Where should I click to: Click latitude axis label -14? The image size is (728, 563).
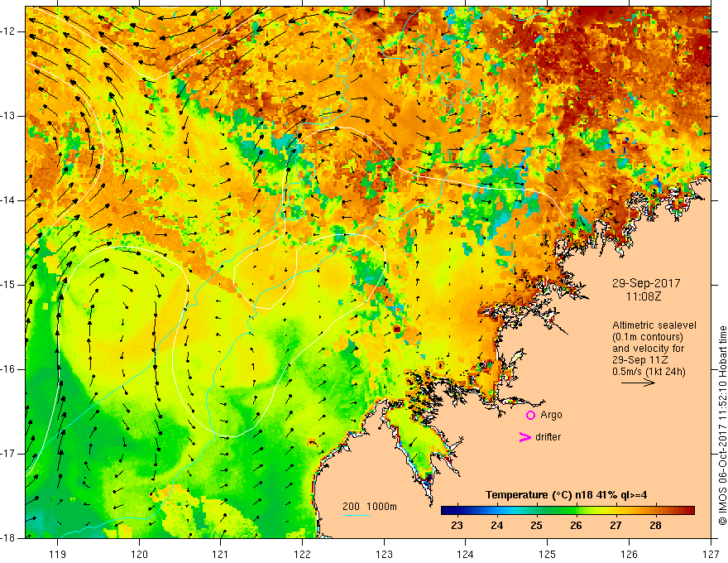click(9, 200)
